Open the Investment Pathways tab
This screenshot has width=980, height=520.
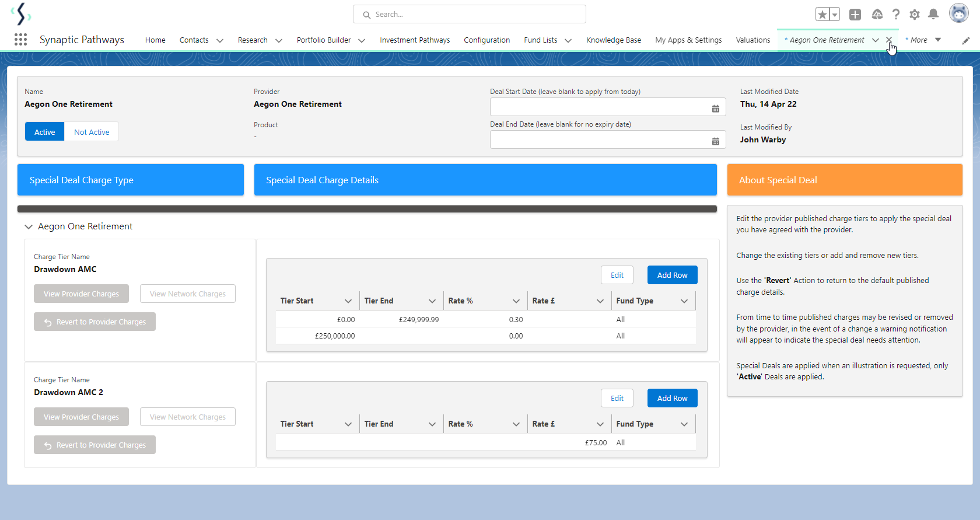click(415, 40)
